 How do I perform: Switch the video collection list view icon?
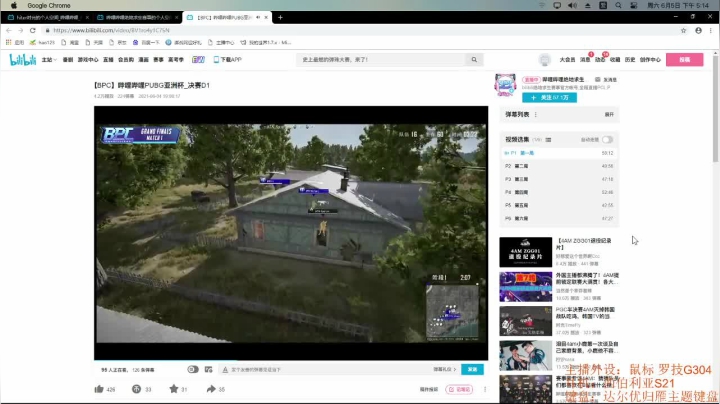coord(548,140)
